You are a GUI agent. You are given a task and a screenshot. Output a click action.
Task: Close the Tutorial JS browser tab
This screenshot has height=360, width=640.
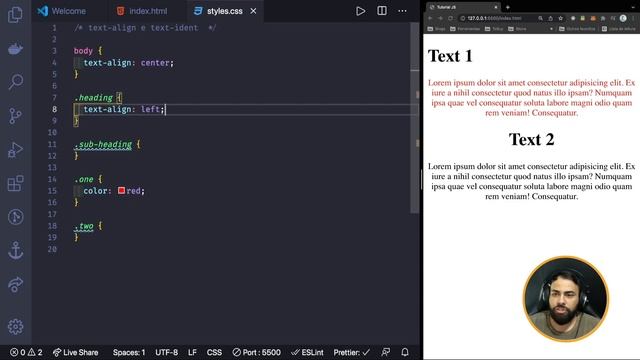point(496,7)
